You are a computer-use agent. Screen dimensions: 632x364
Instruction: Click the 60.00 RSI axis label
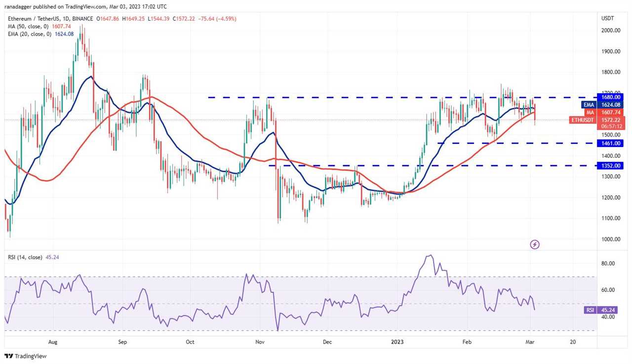pos(608,290)
